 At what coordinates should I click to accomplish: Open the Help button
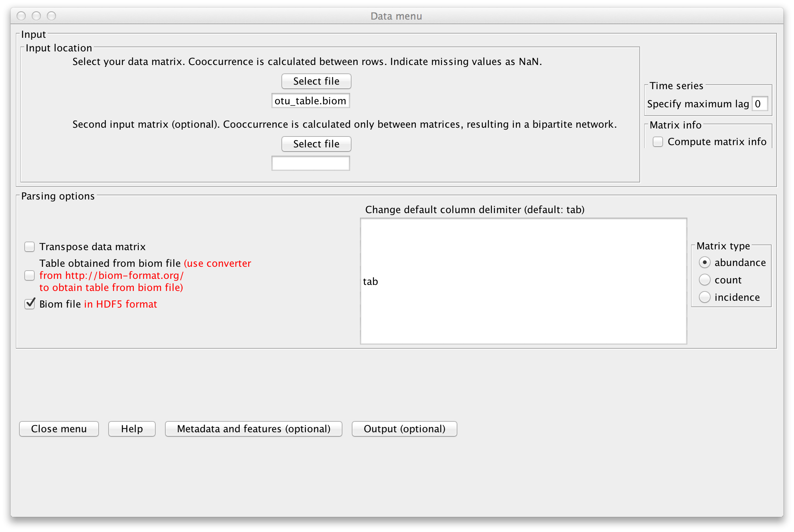[132, 429]
